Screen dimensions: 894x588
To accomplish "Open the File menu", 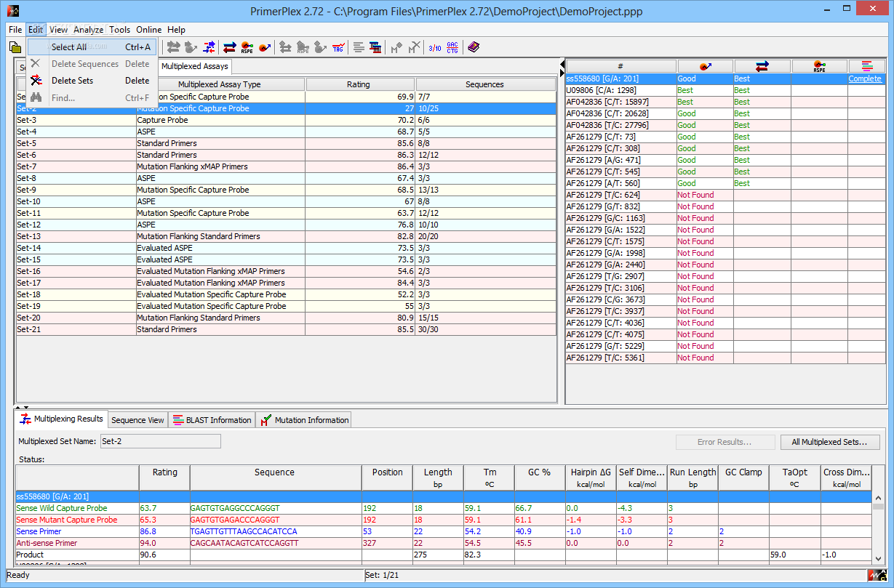I will click(15, 30).
